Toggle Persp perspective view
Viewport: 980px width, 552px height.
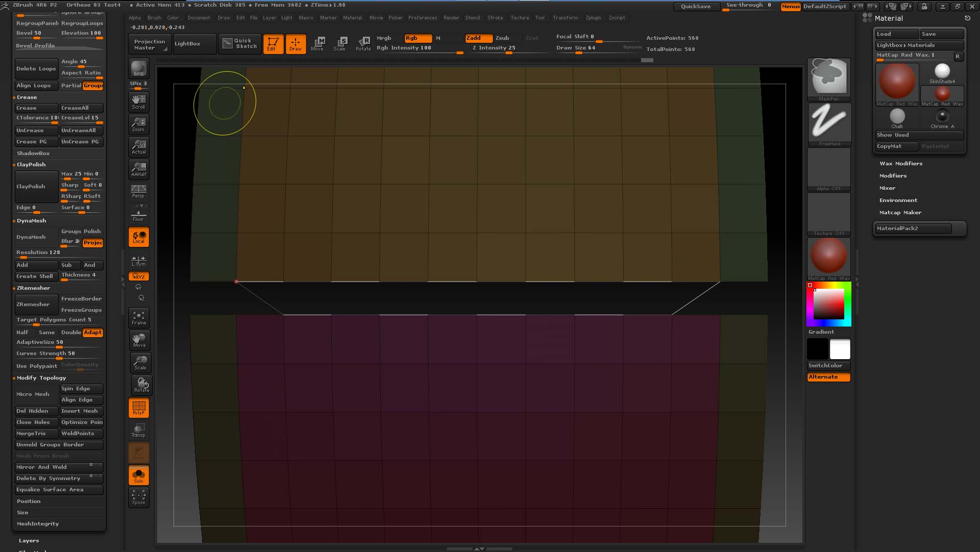tap(138, 191)
